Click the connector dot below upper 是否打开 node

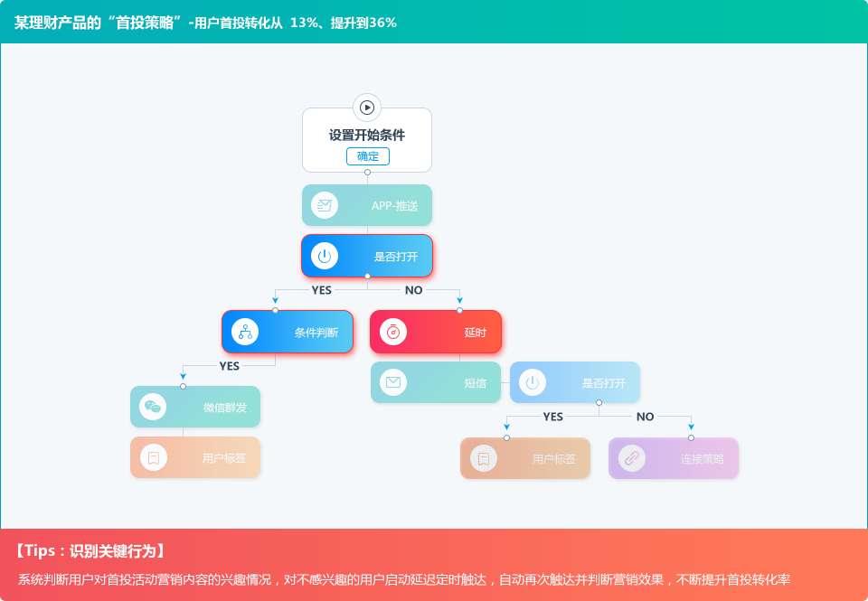pyautogui.click(x=367, y=276)
